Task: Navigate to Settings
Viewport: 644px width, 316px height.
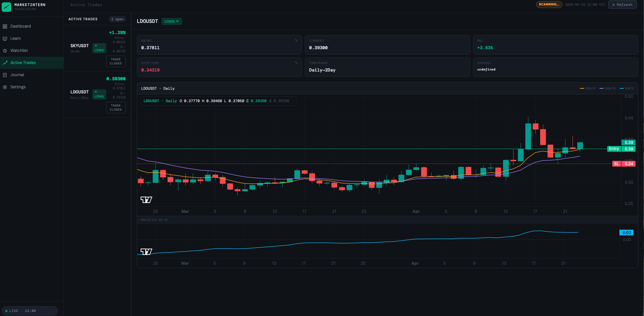Action: tap(32, 87)
